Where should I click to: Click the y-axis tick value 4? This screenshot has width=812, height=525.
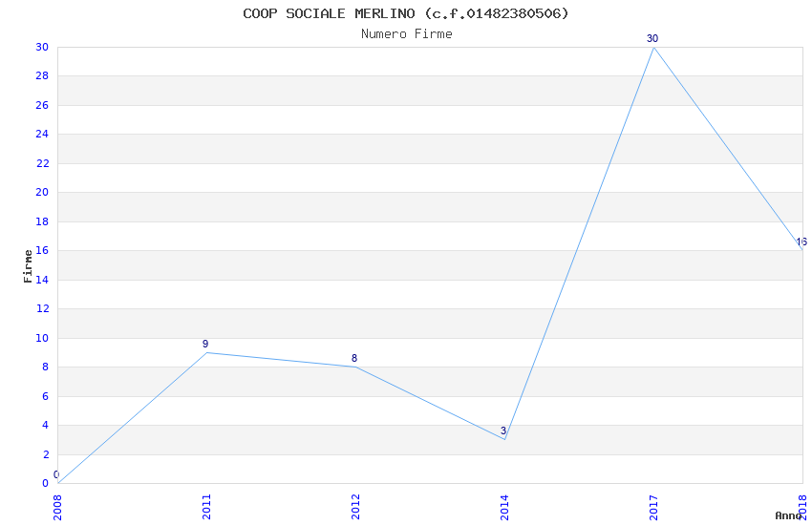click(x=45, y=425)
